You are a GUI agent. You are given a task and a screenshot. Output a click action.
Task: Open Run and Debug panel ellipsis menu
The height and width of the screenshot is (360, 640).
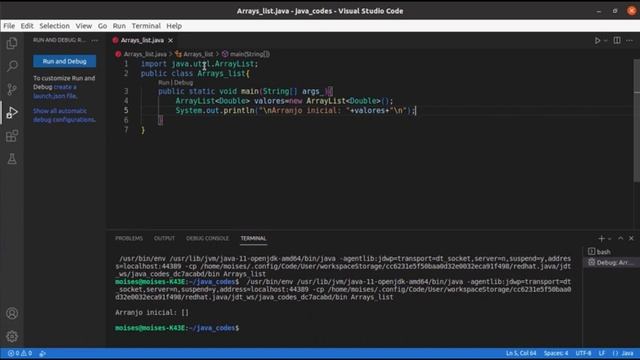coord(95,40)
